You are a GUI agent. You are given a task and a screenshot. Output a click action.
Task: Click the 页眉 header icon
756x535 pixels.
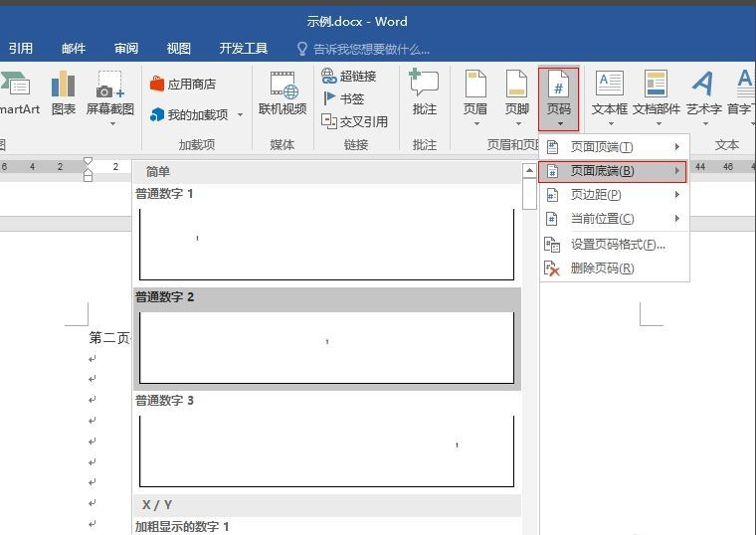474,84
